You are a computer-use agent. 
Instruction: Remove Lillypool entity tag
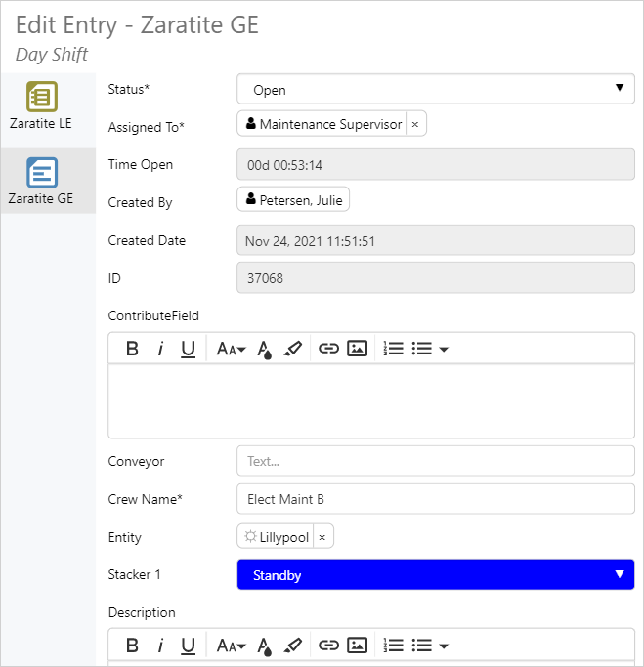(322, 538)
